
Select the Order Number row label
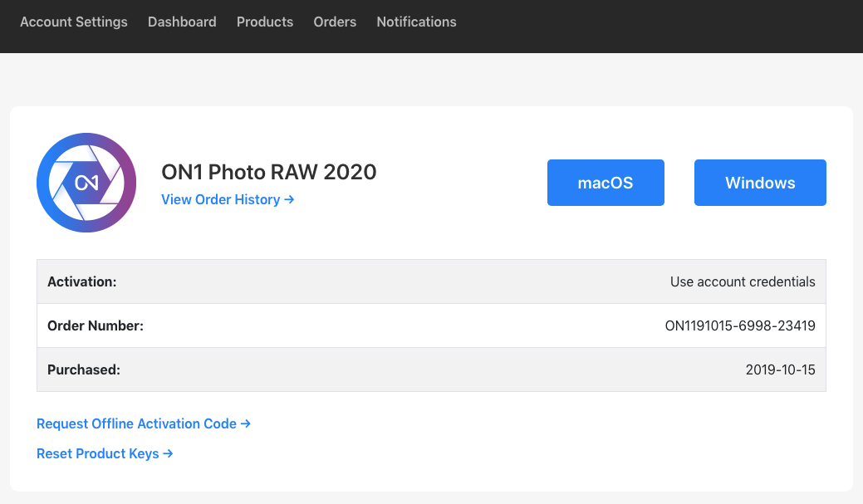(x=96, y=325)
